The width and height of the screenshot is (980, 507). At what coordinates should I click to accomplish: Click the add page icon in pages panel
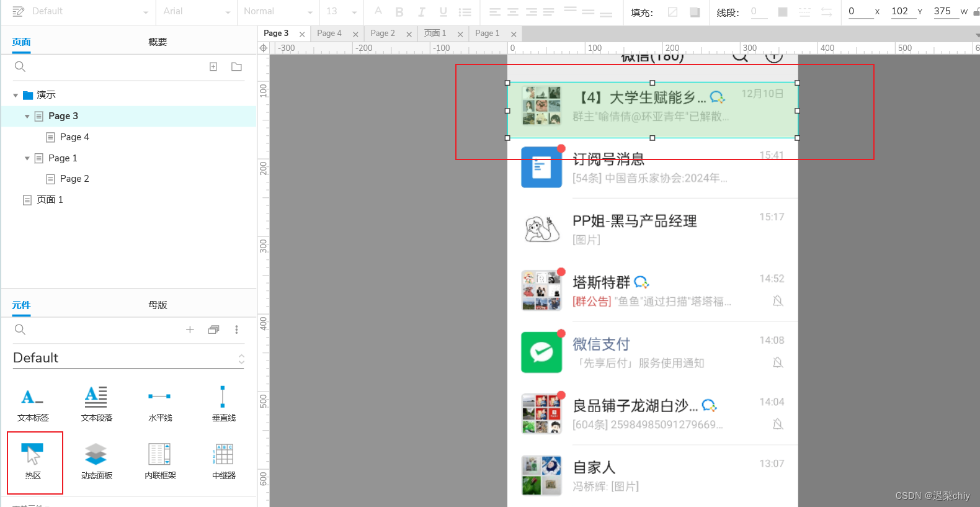pyautogui.click(x=213, y=66)
